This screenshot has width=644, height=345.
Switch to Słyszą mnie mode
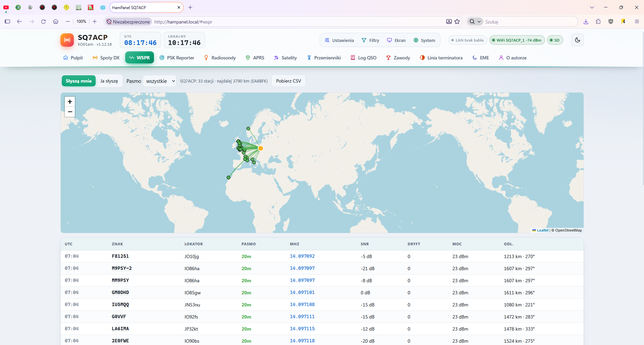[79, 81]
